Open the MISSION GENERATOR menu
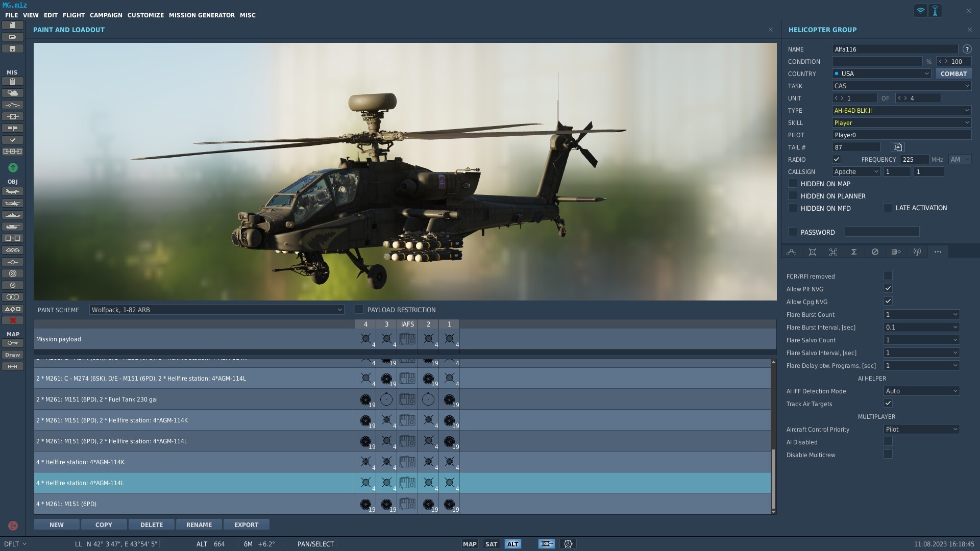 coord(202,15)
